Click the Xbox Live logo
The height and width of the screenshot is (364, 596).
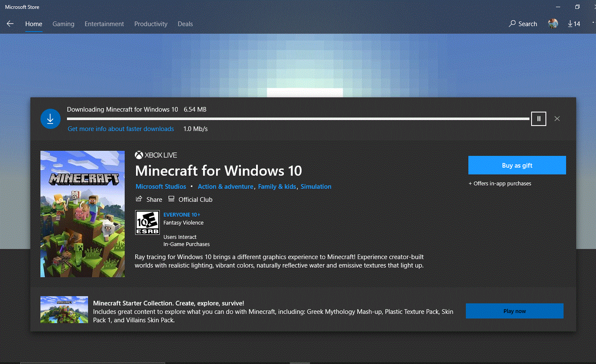point(156,155)
